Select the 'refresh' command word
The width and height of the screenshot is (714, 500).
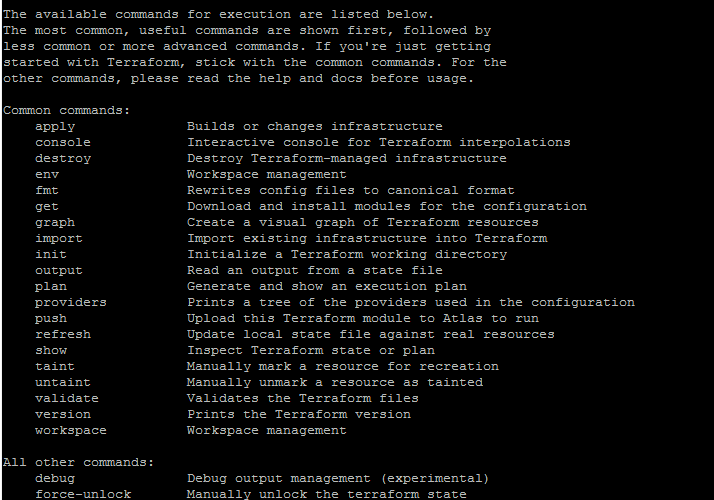(x=63, y=335)
